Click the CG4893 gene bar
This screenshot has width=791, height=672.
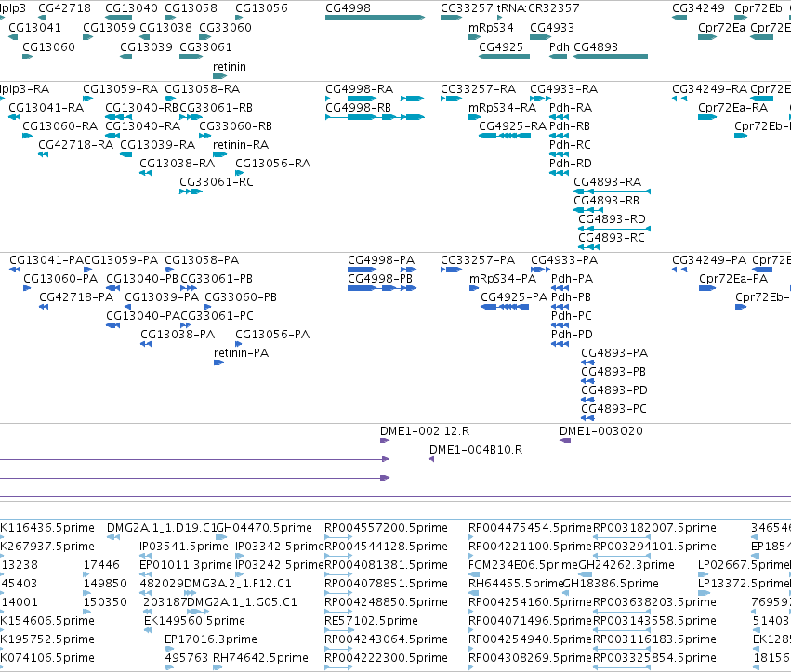coord(611,57)
